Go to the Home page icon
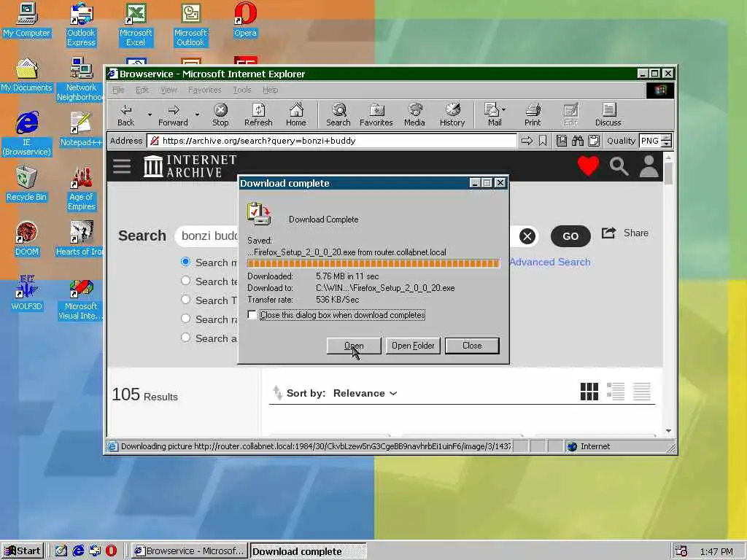The width and height of the screenshot is (747, 560). coord(296,114)
